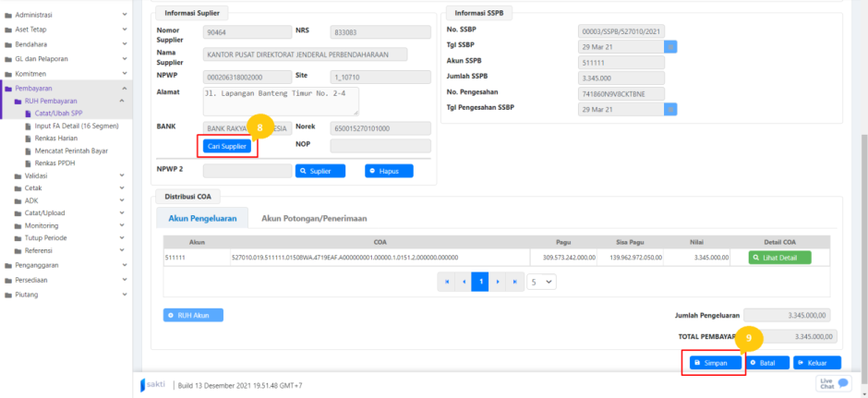Select the Akun Pengeluaran tab
The image size is (868, 398).
tap(202, 219)
